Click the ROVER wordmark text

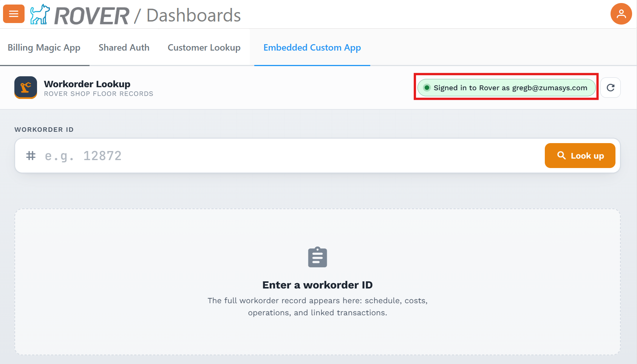pyautogui.click(x=91, y=16)
